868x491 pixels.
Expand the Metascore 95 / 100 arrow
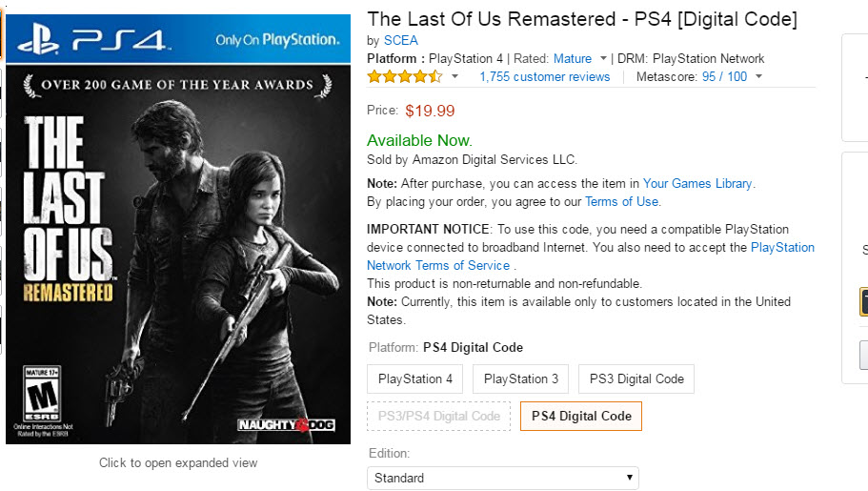tap(758, 76)
